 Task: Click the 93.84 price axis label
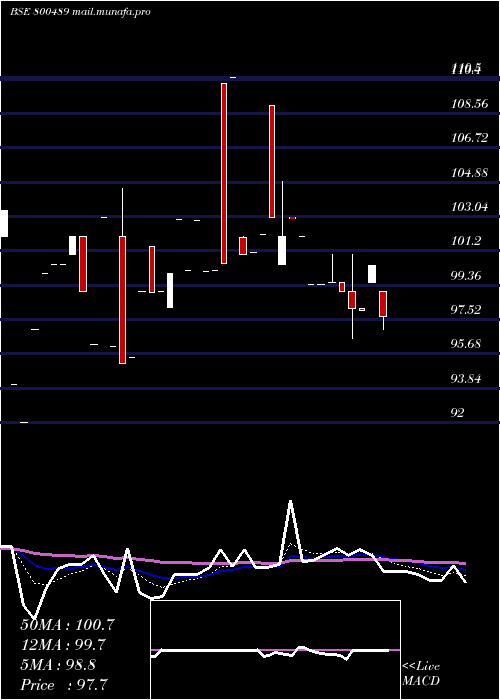coord(466,379)
